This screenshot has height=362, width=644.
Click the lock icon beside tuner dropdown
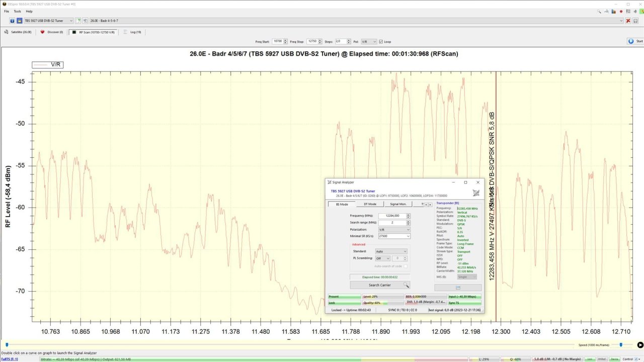coord(19,21)
